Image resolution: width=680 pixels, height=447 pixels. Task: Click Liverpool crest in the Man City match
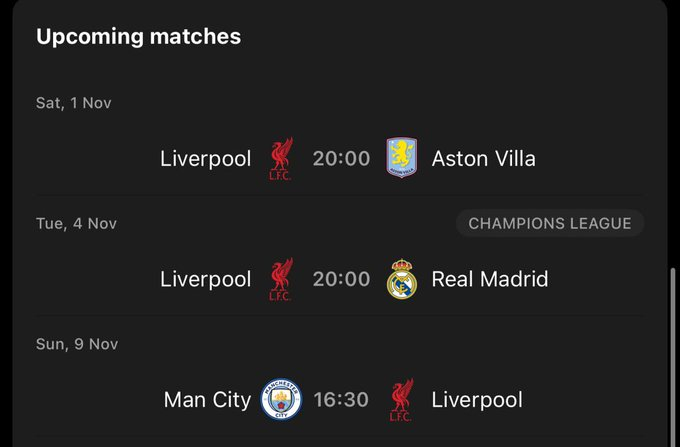pyautogui.click(x=401, y=400)
